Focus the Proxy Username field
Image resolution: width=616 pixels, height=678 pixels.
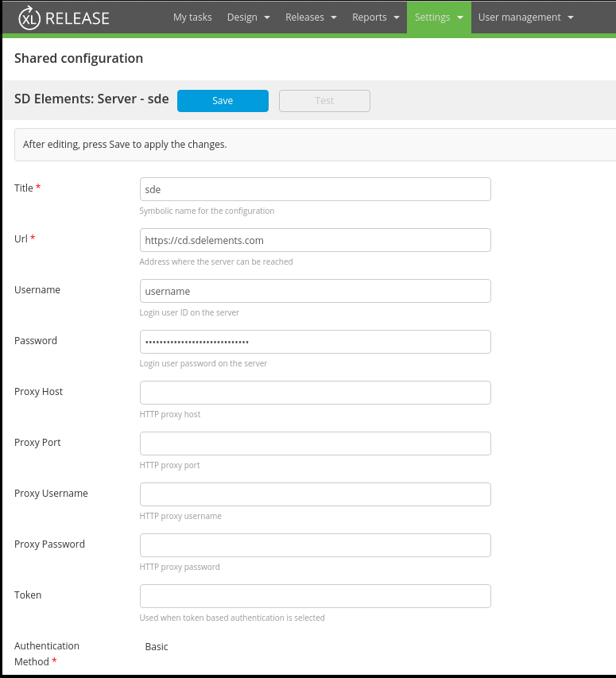point(315,494)
